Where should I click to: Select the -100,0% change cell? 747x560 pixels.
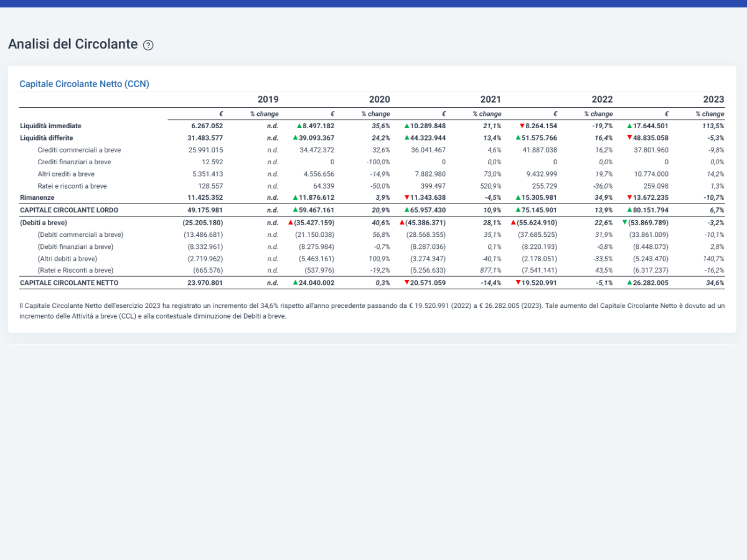(x=378, y=162)
